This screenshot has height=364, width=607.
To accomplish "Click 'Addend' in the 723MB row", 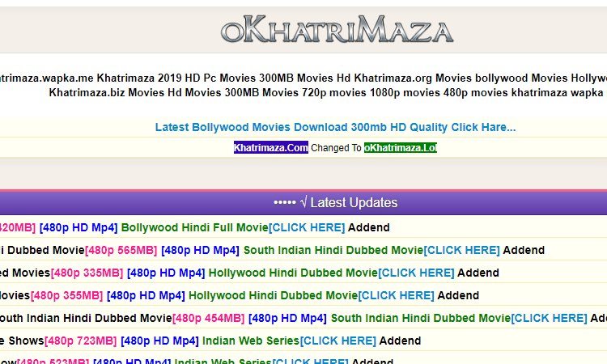I will [x=401, y=341].
